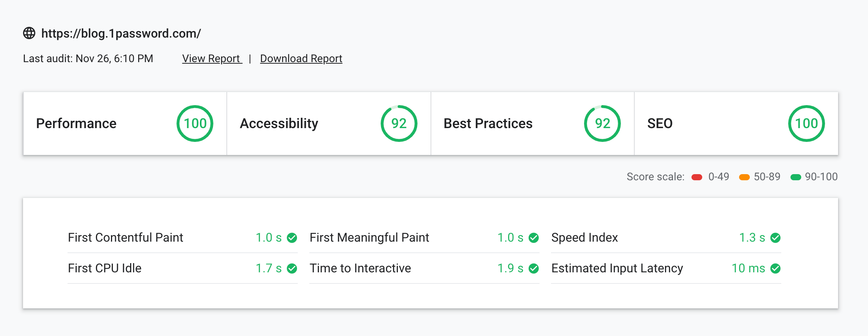Click the checkmark beside Speed Index
The image size is (868, 336).
coord(776,238)
